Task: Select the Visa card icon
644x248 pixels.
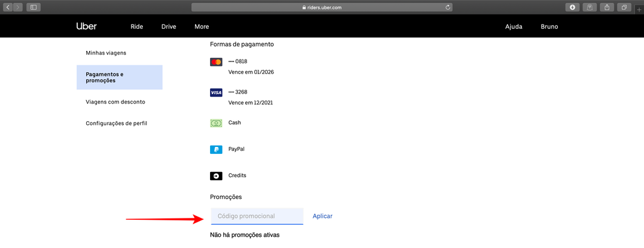Action: [216, 93]
